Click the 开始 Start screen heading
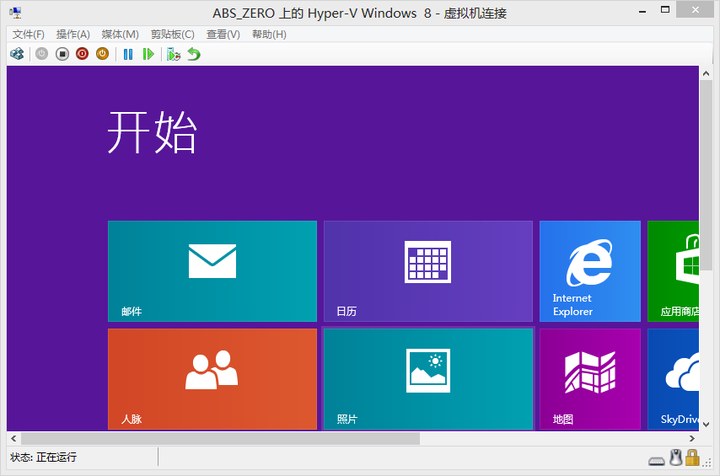 (152, 132)
